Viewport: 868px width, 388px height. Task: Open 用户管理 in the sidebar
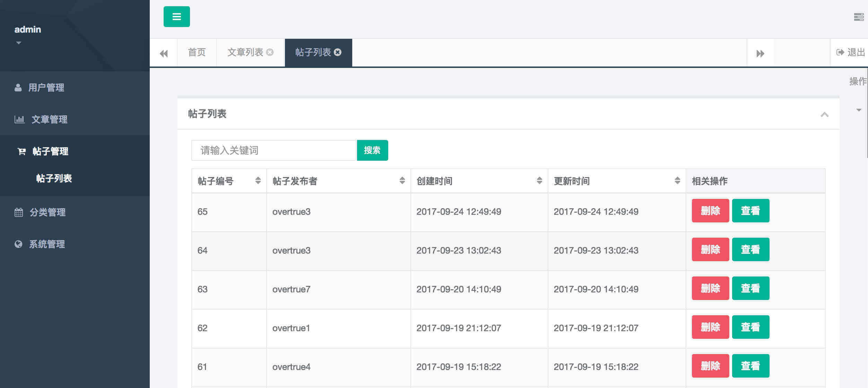pos(46,88)
